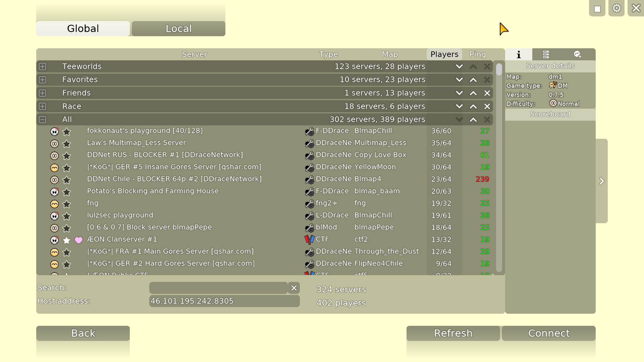The image size is (644, 362).
Task: Remove the Friends filter with its X
Action: pos(487,93)
